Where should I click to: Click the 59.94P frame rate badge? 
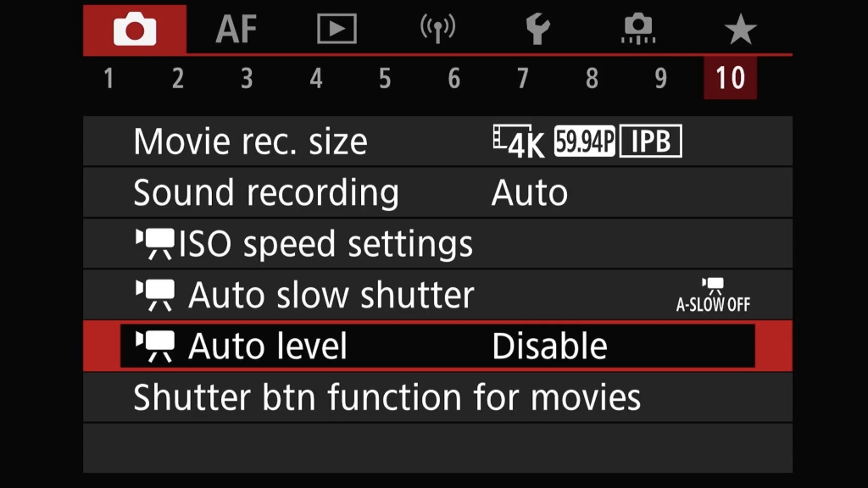(584, 142)
